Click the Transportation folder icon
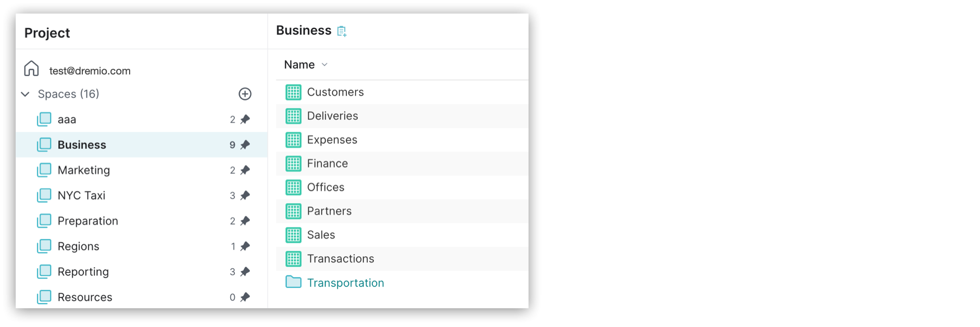The width and height of the screenshot is (980, 327). click(x=293, y=282)
